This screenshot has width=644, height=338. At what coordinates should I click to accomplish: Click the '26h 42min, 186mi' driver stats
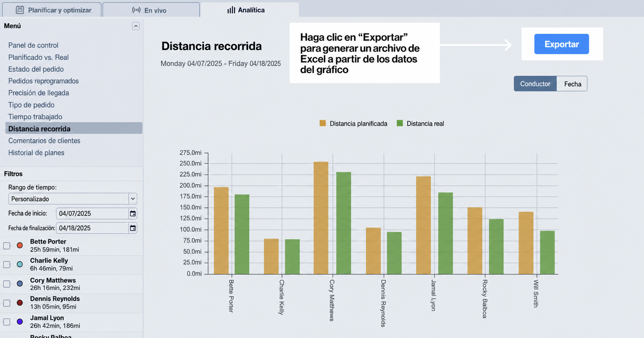[55, 326]
